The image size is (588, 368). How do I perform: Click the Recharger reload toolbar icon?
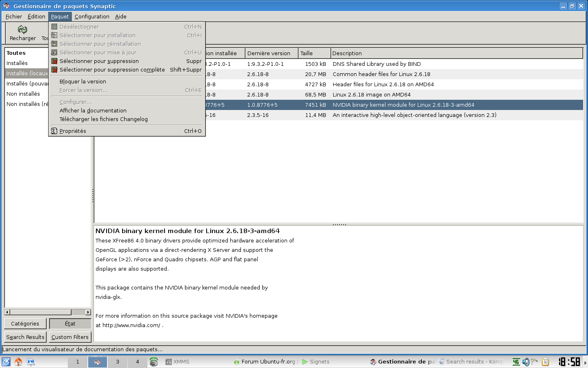coord(22,29)
